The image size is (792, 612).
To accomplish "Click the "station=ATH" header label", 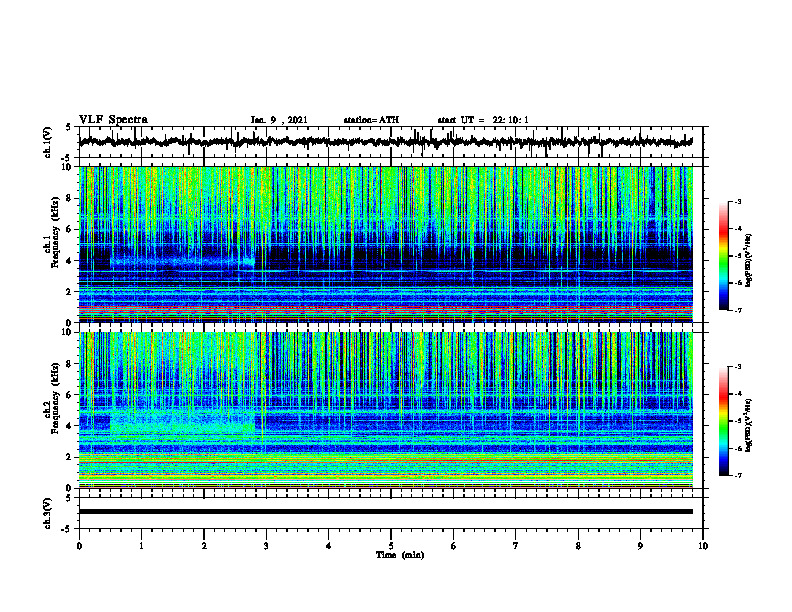I will tap(371, 120).
